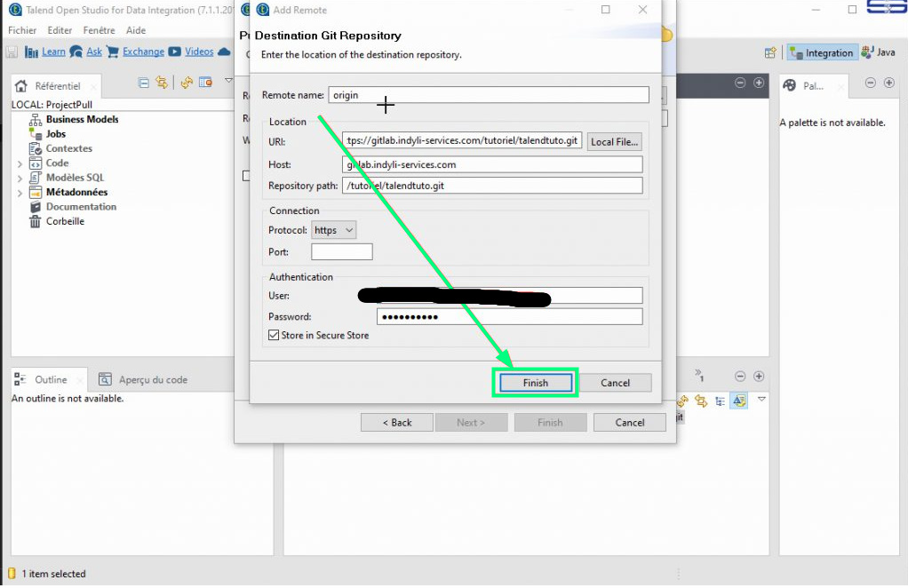908x588 pixels.
Task: Click the Open Perspective icon
Action: click(x=770, y=53)
